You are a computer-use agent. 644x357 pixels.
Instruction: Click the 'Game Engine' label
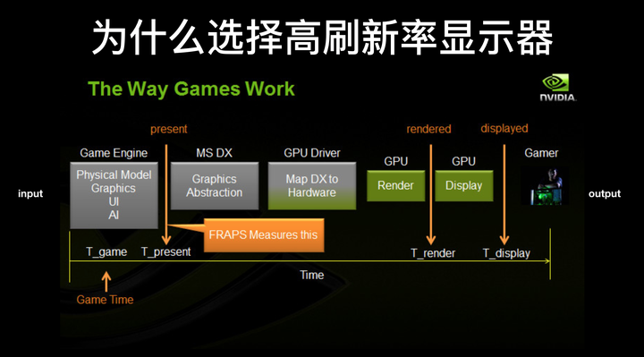pos(114,153)
